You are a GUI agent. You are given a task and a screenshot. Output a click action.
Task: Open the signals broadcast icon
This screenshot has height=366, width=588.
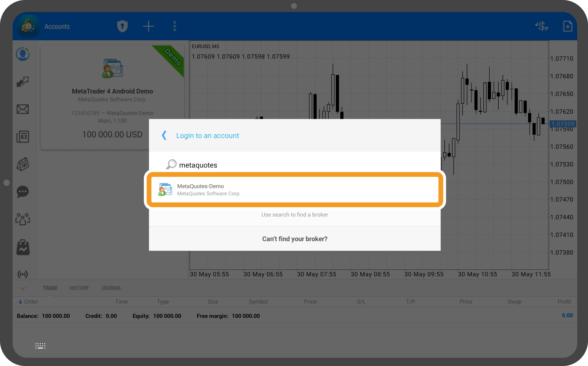pyautogui.click(x=23, y=274)
